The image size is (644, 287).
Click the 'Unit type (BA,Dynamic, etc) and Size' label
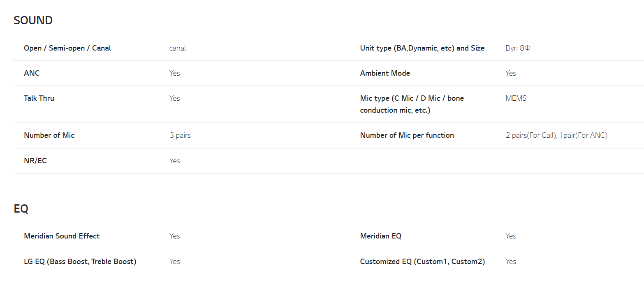click(422, 48)
